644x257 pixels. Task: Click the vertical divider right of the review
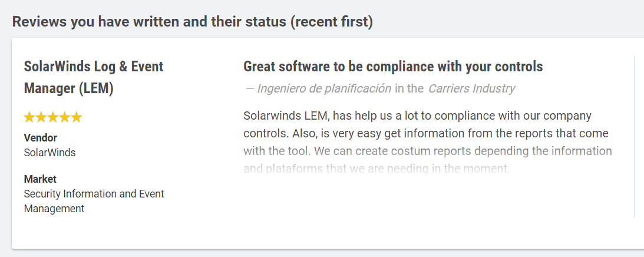pos(634,137)
